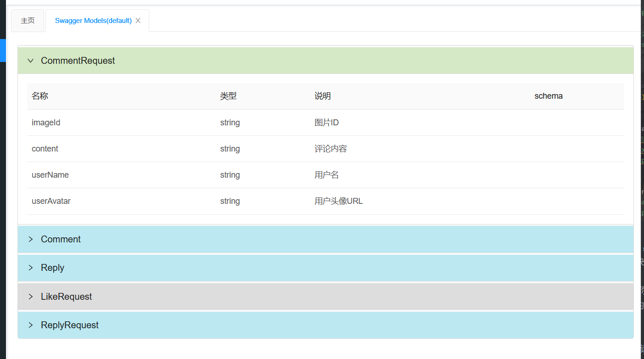The width and height of the screenshot is (644, 359).
Task: Click the 说明 column header
Action: pos(322,96)
